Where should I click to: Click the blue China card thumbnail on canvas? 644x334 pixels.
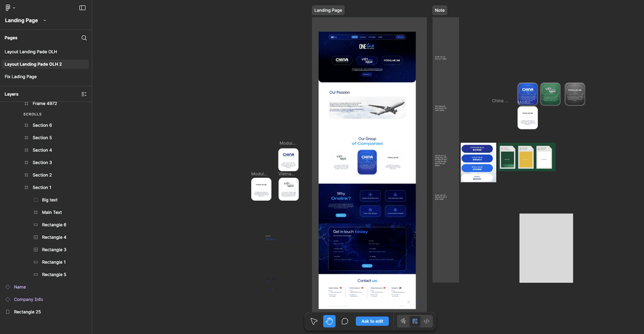pyautogui.click(x=528, y=94)
